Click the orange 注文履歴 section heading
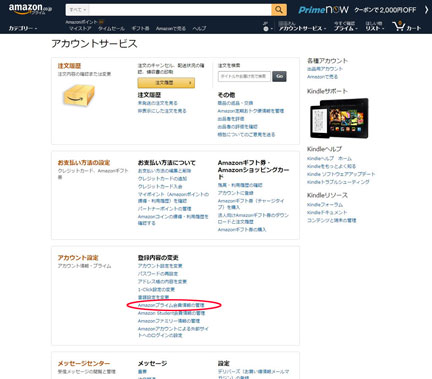432x379 pixels. point(69,66)
